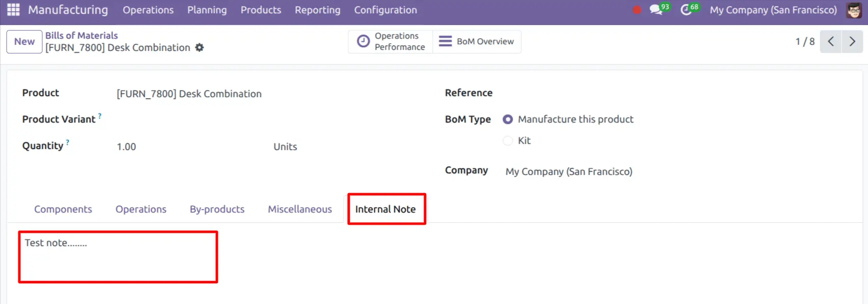Image resolution: width=868 pixels, height=304 pixels.
Task: Open the Operations menu in top bar
Action: click(148, 10)
